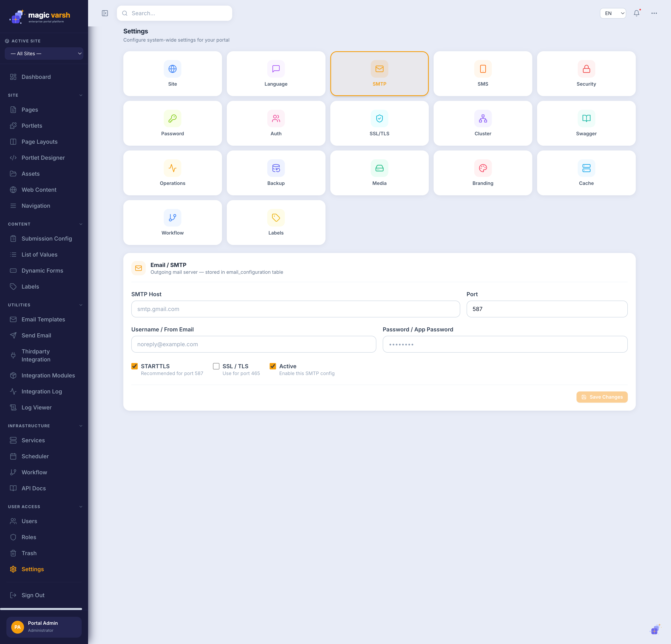Uncheck the Active SMTP config checkbox
This screenshot has height=644, width=671.
click(273, 366)
